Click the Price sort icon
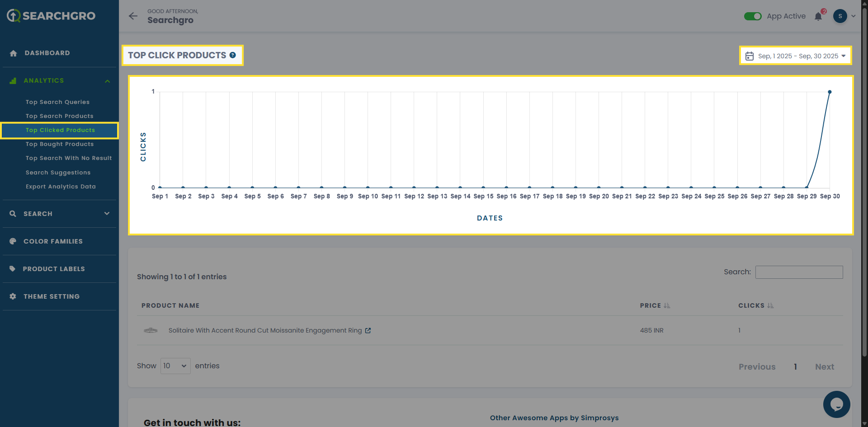 [x=667, y=306]
